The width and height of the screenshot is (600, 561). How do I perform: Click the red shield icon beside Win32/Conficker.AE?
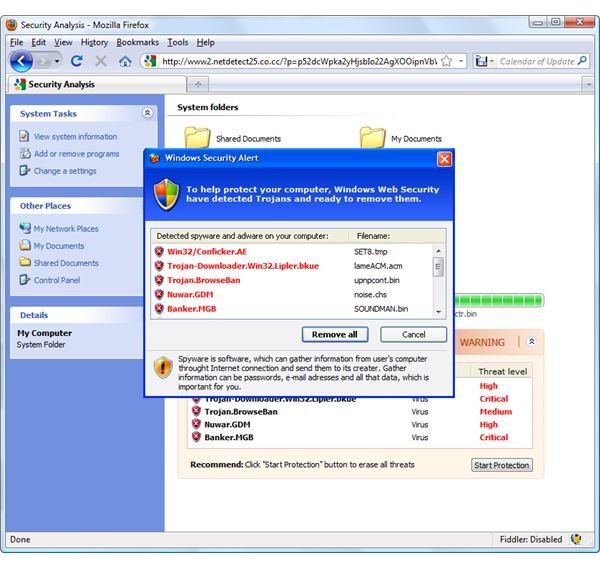coord(159,251)
